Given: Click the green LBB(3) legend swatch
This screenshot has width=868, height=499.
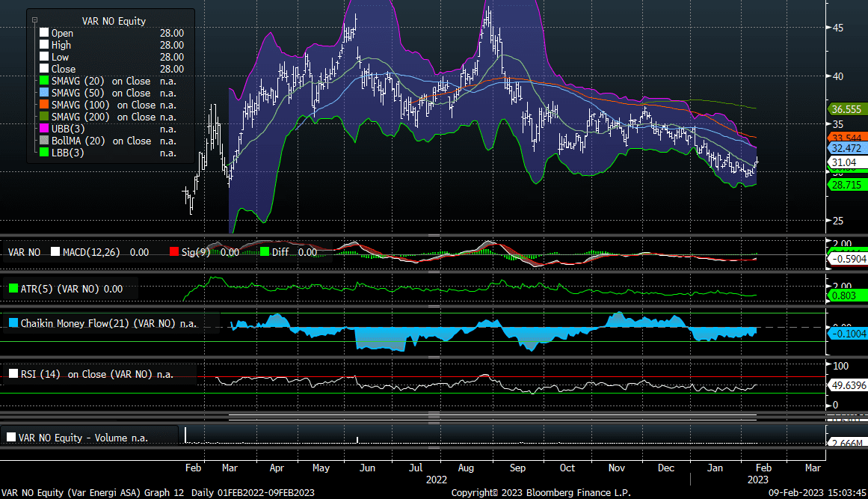Looking at the screenshot, I should [x=44, y=153].
